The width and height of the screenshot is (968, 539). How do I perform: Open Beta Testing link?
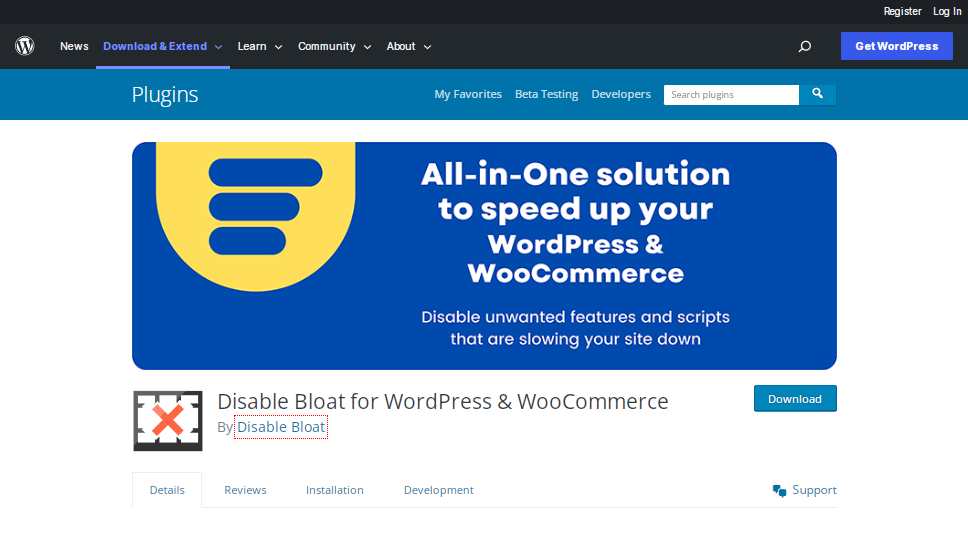[x=546, y=94]
